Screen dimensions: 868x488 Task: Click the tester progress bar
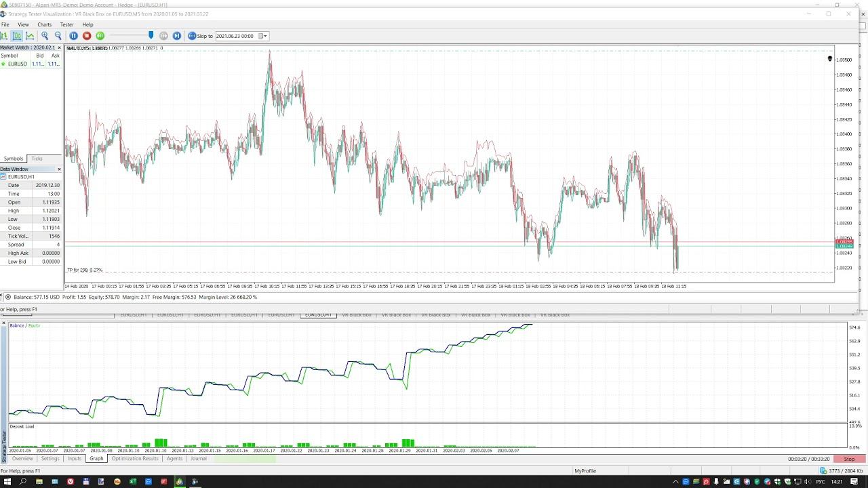pos(245,459)
